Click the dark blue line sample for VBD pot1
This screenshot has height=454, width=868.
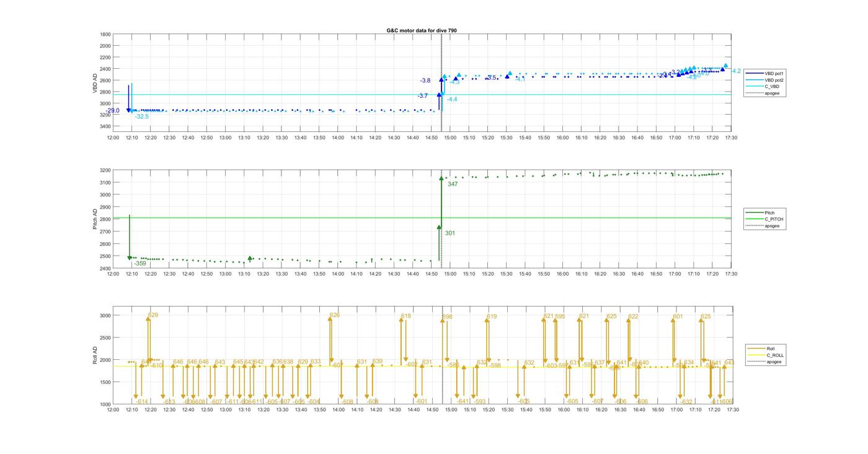click(x=754, y=73)
